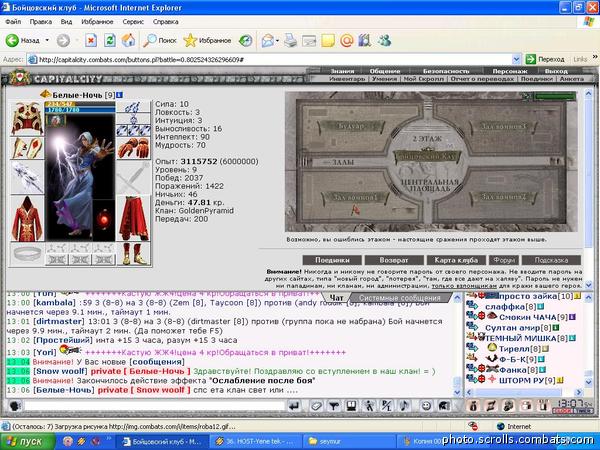600x450 pixels.
Task: Open the Анкета submenu link
Action: coord(572,78)
